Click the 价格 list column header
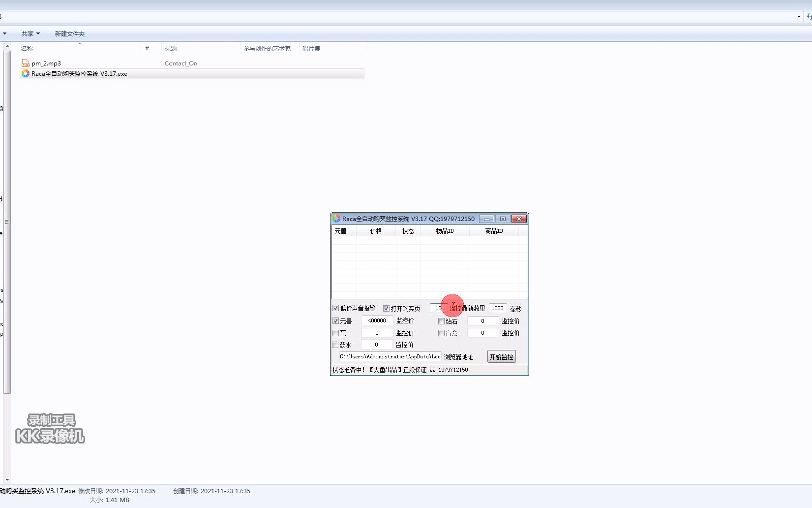This screenshot has height=508, width=812. coord(376,231)
